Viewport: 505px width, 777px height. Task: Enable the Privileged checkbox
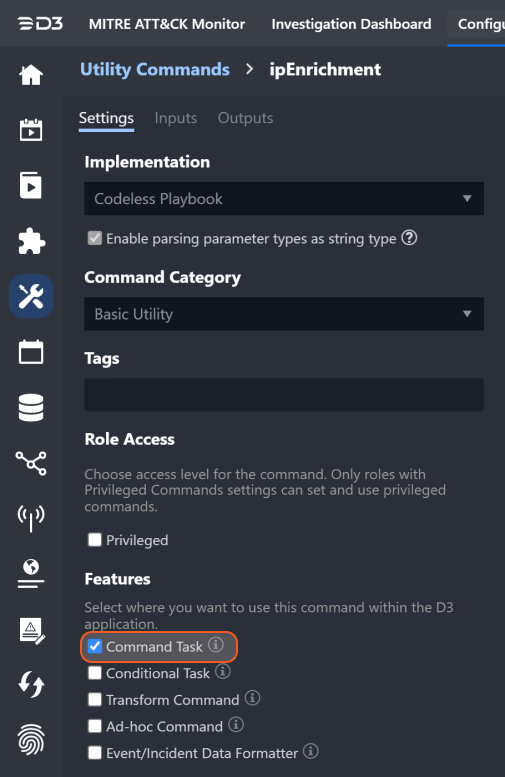click(95, 540)
